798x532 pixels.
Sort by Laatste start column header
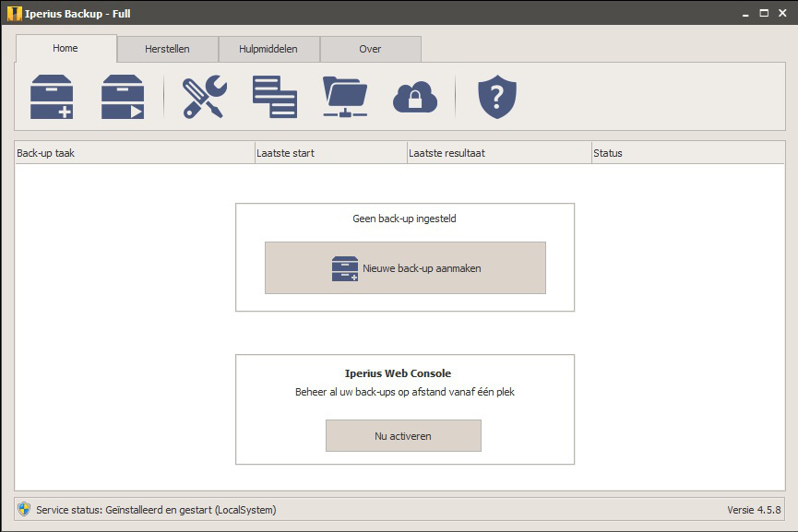click(331, 153)
